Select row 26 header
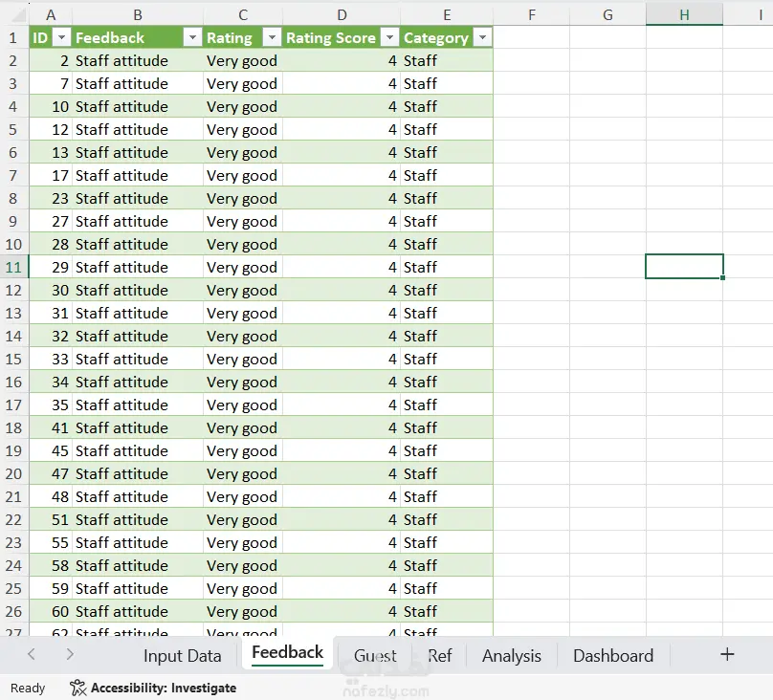The width and height of the screenshot is (773, 700). pyautogui.click(x=13, y=611)
